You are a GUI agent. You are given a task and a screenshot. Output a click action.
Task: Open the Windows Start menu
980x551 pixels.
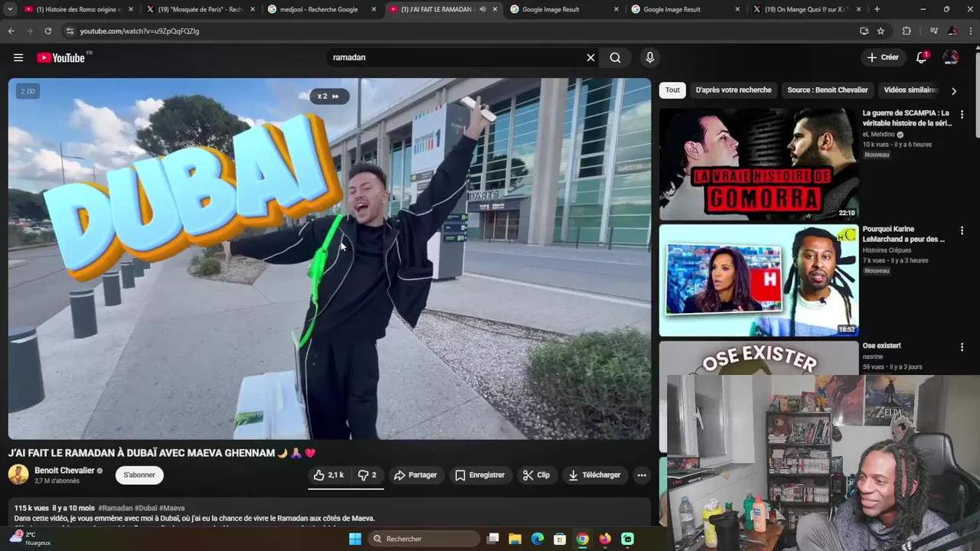pyautogui.click(x=355, y=539)
